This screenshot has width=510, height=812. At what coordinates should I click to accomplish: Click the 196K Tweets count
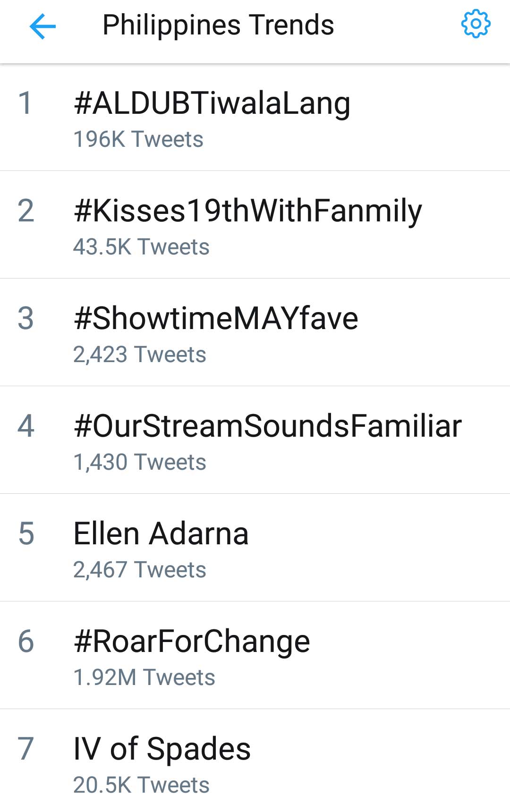tap(138, 139)
